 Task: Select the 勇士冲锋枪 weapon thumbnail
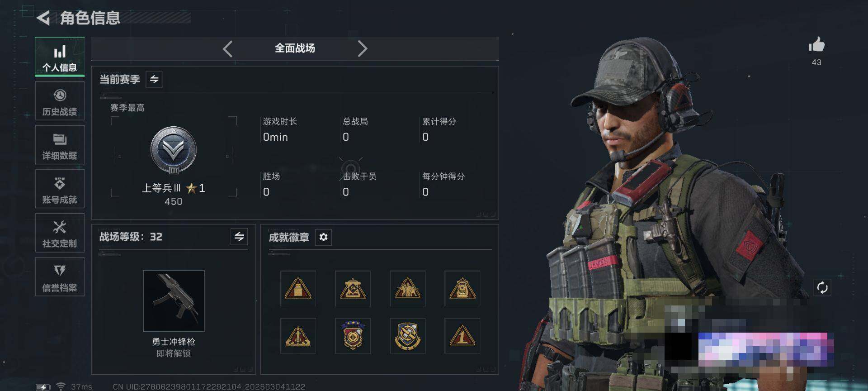coord(174,301)
